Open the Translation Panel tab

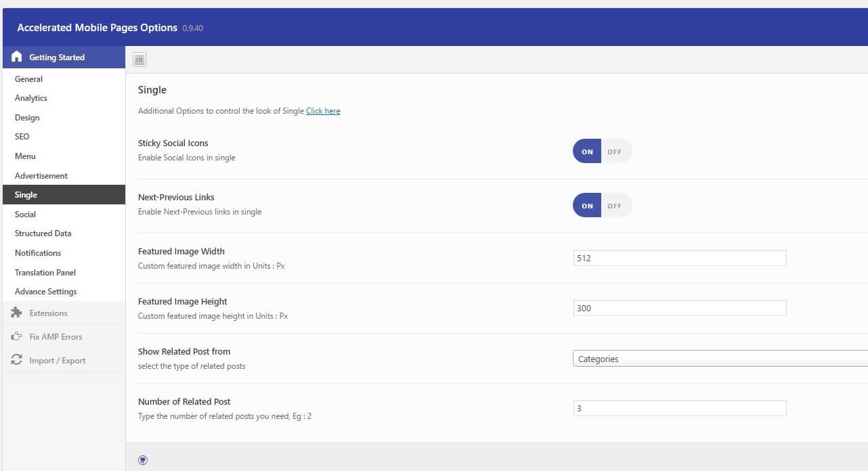point(64,272)
